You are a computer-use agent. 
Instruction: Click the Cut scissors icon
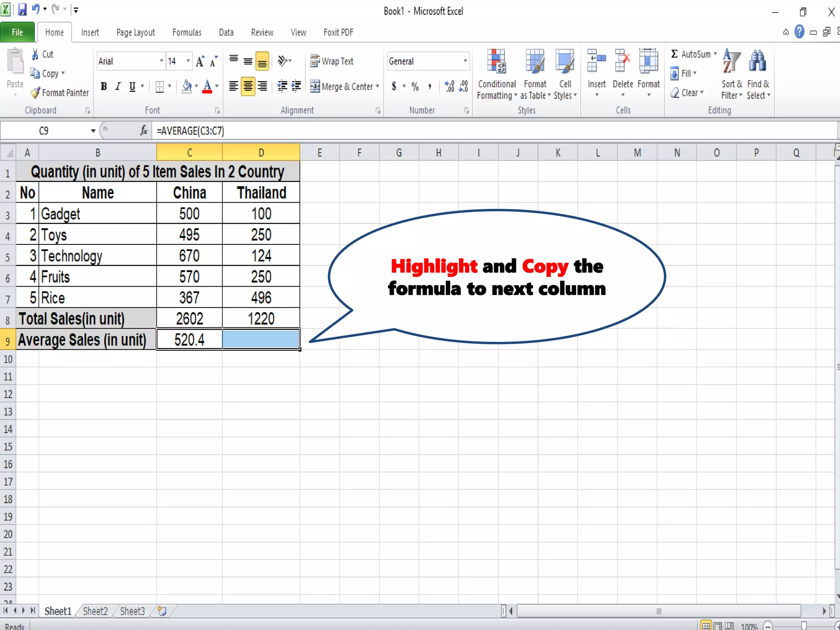[x=35, y=54]
